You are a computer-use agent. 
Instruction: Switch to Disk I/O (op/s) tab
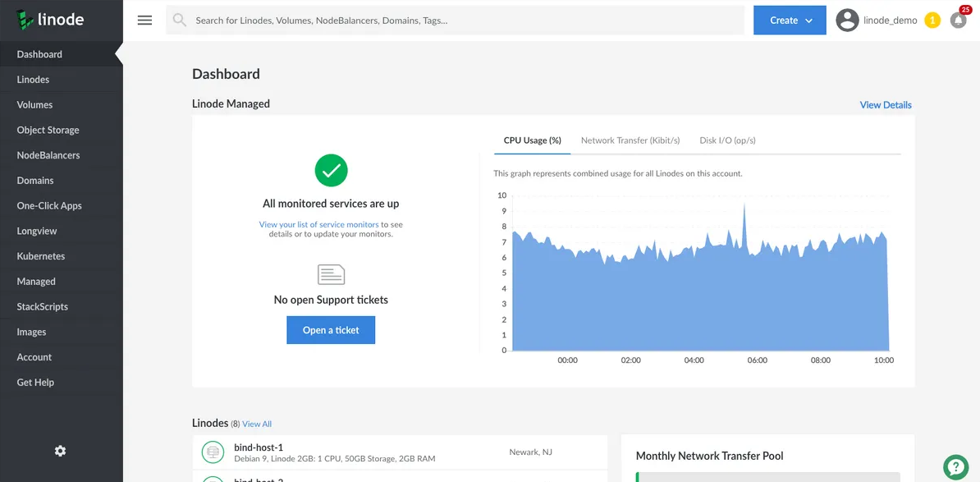[x=727, y=140]
